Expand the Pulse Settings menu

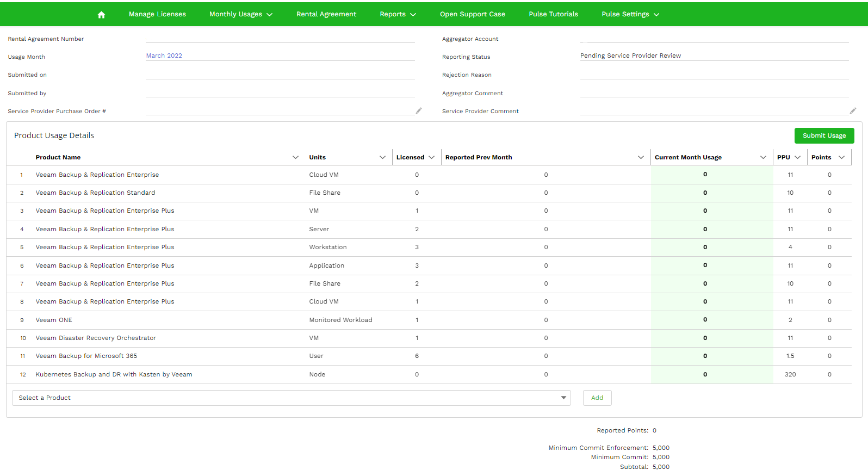[x=630, y=14]
